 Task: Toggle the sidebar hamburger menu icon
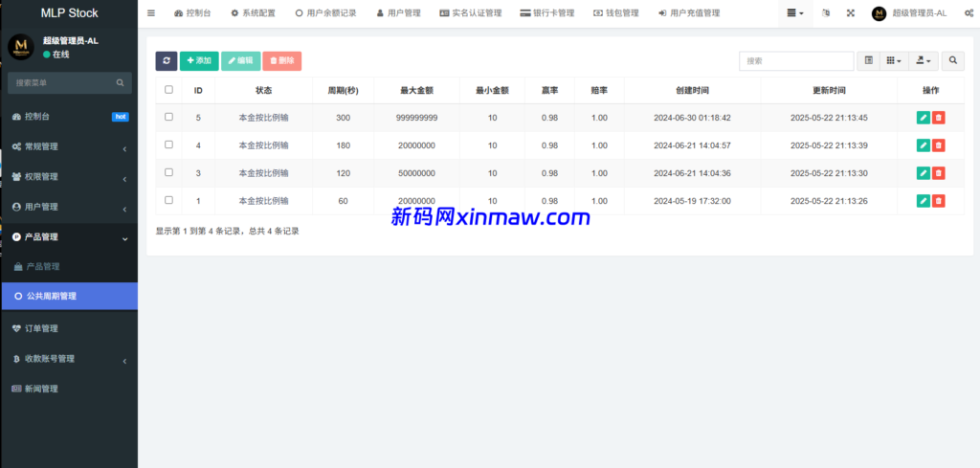(151, 13)
